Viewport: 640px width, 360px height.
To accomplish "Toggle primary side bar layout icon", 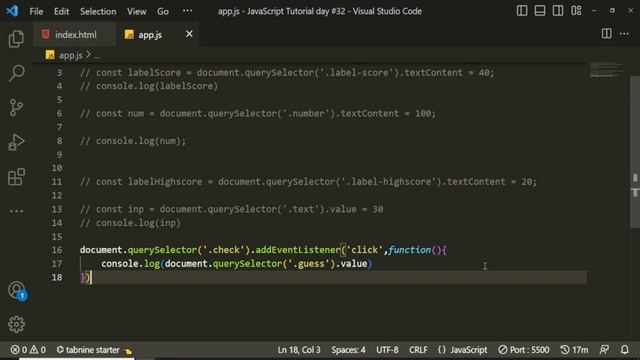I will [x=522, y=11].
